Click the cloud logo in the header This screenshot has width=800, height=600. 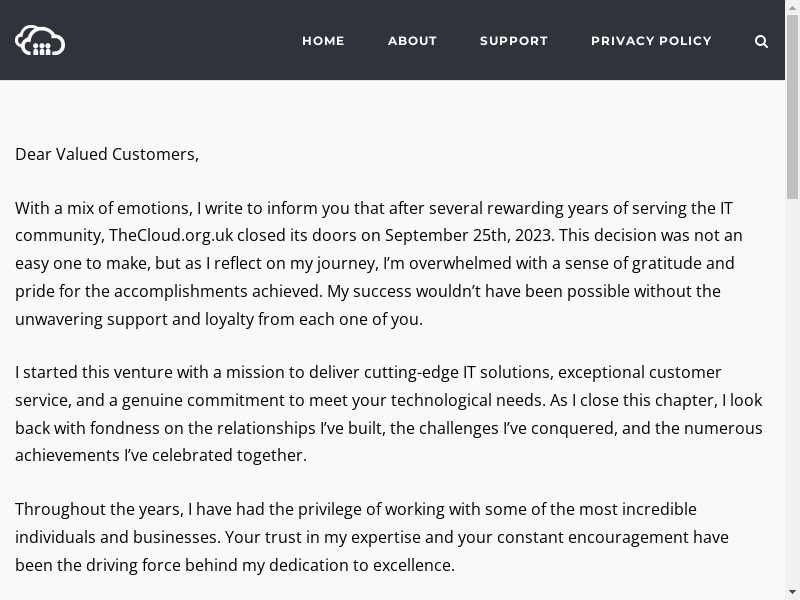click(x=40, y=40)
